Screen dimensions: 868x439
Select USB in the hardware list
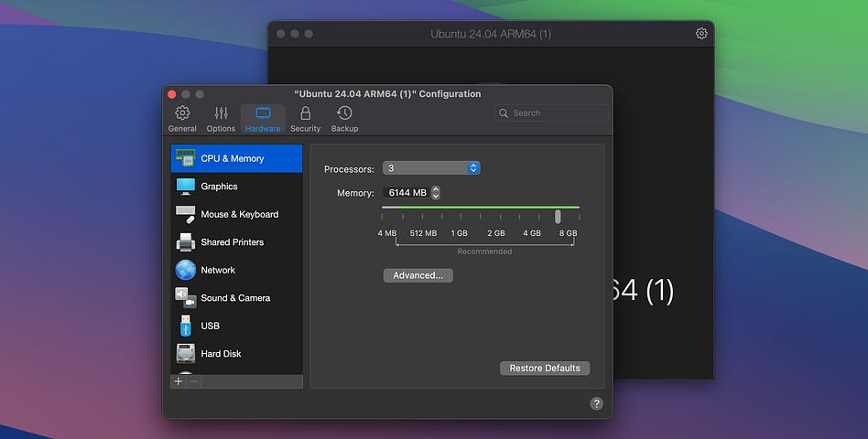(x=236, y=326)
